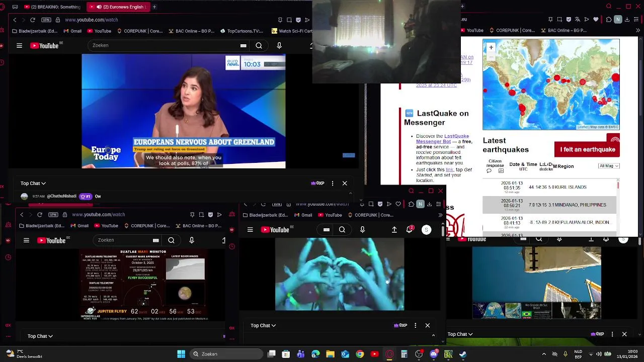Open the All Mag magnitude filter dropdown
644x362 pixels.
click(609, 166)
